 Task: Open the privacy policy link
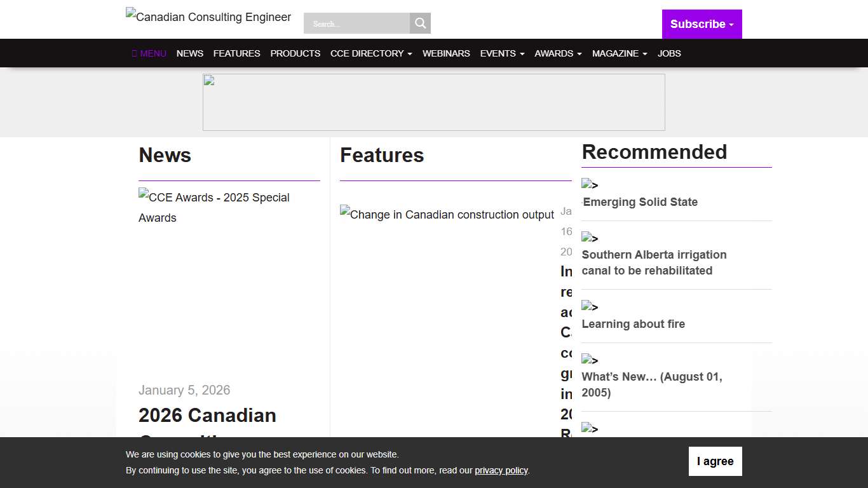(x=501, y=470)
